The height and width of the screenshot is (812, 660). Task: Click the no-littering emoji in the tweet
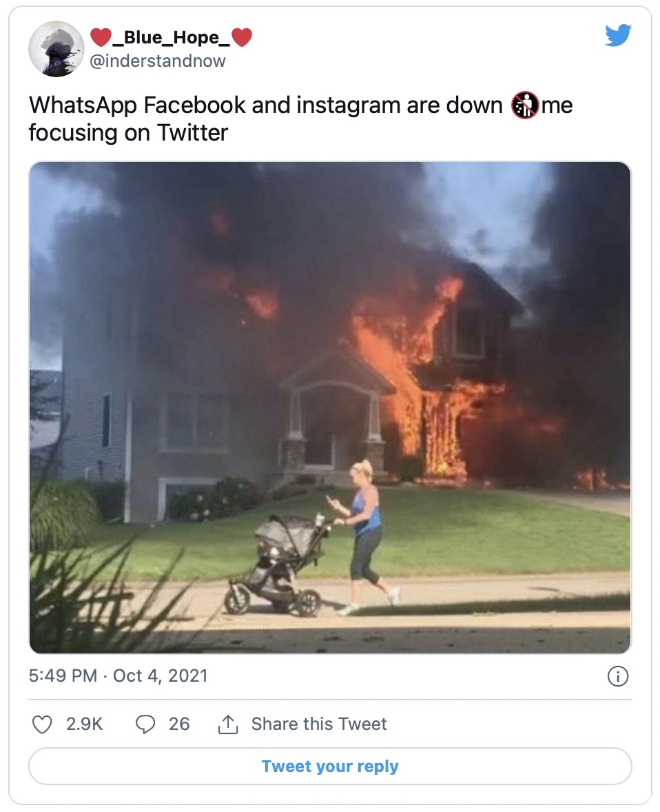coord(525,106)
